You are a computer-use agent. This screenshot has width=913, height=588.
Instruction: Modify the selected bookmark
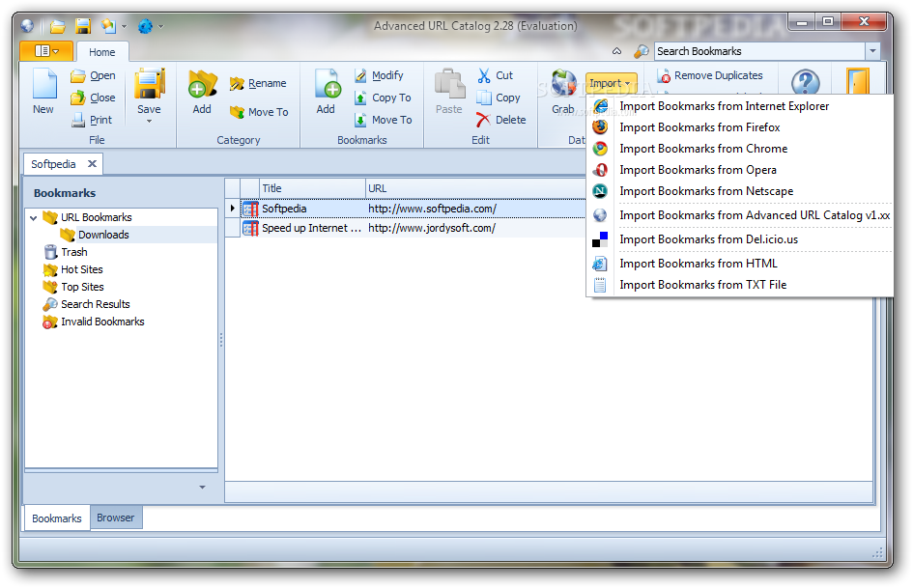379,75
